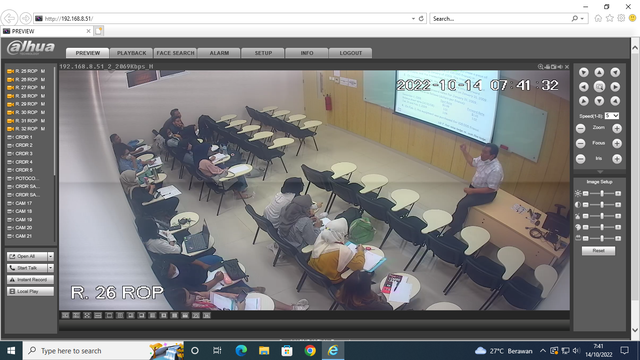Pan camera left with PTZ left arrow

[x=584, y=87]
